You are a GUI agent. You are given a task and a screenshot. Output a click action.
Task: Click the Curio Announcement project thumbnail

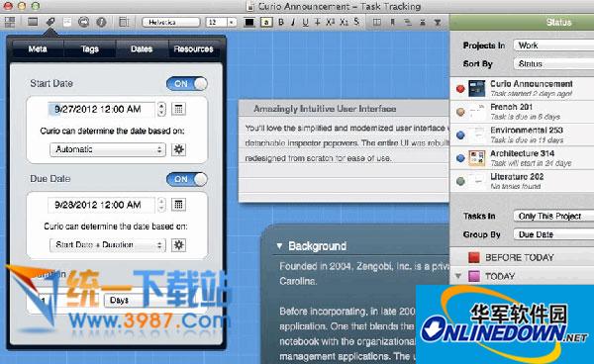tap(476, 89)
